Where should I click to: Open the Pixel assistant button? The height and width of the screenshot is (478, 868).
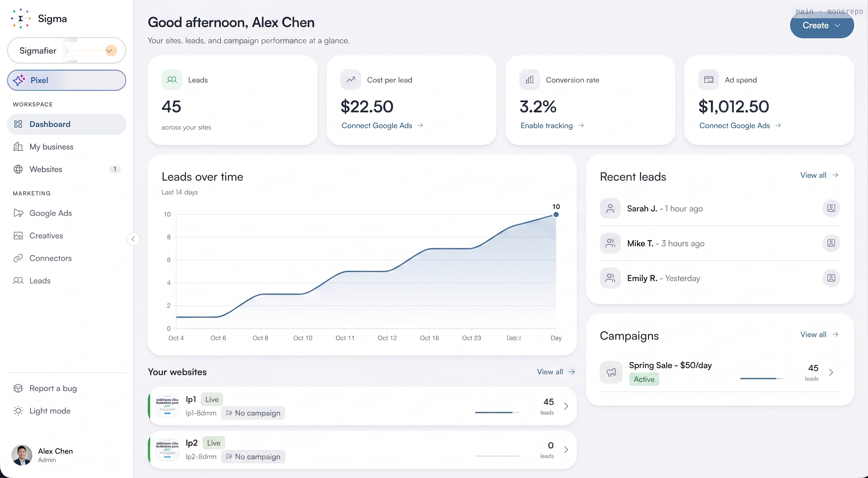pos(66,80)
